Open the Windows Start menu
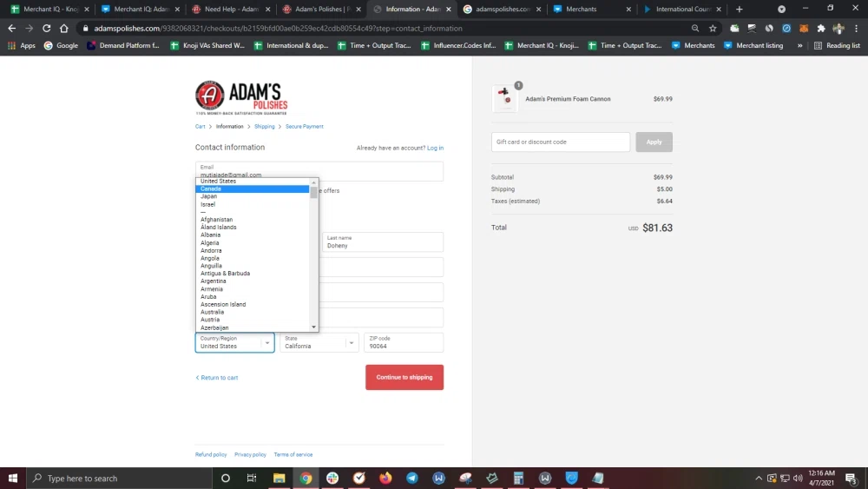 coord(13,478)
